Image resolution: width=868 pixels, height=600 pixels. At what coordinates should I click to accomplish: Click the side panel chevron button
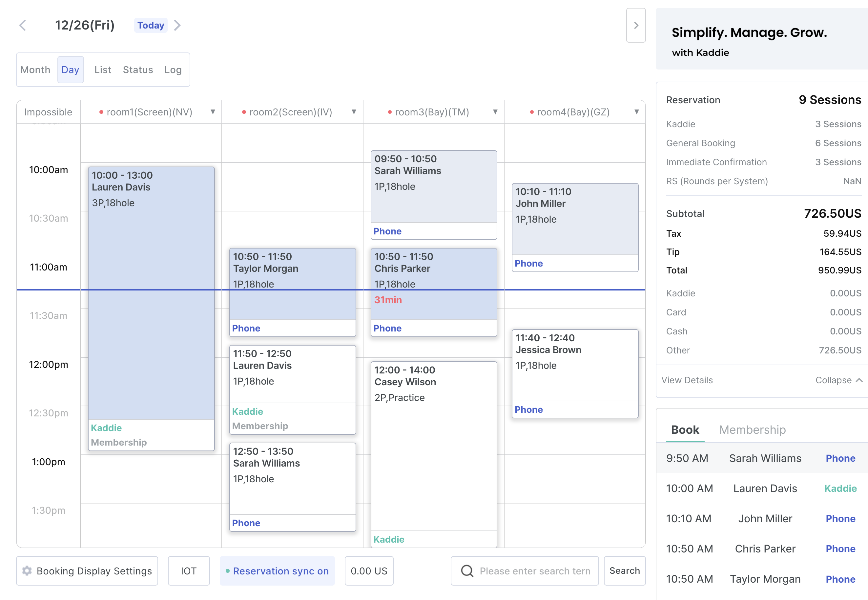pyautogui.click(x=635, y=25)
